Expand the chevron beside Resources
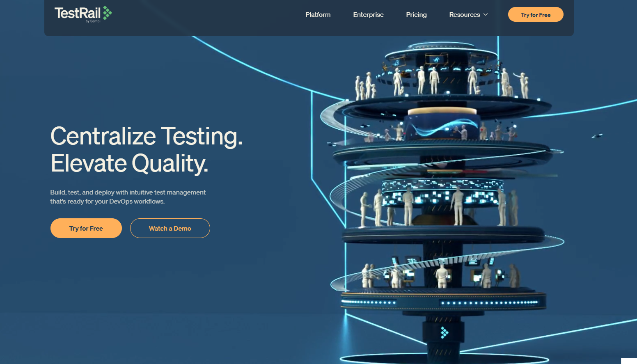 tap(486, 14)
